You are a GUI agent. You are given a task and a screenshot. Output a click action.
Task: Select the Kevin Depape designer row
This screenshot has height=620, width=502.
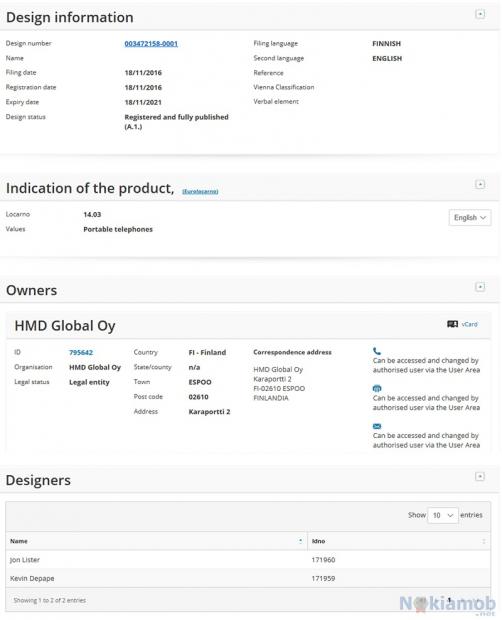(x=248, y=578)
